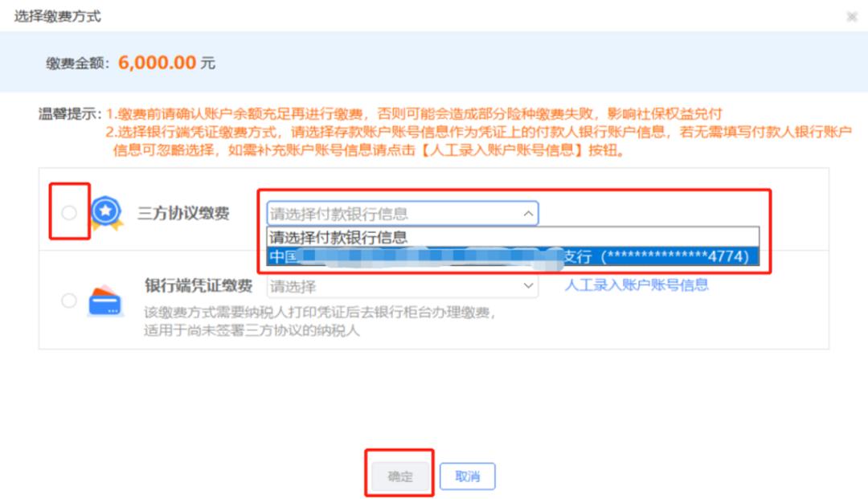Click the gray description under 银行端凭证缴费

pos(320,321)
